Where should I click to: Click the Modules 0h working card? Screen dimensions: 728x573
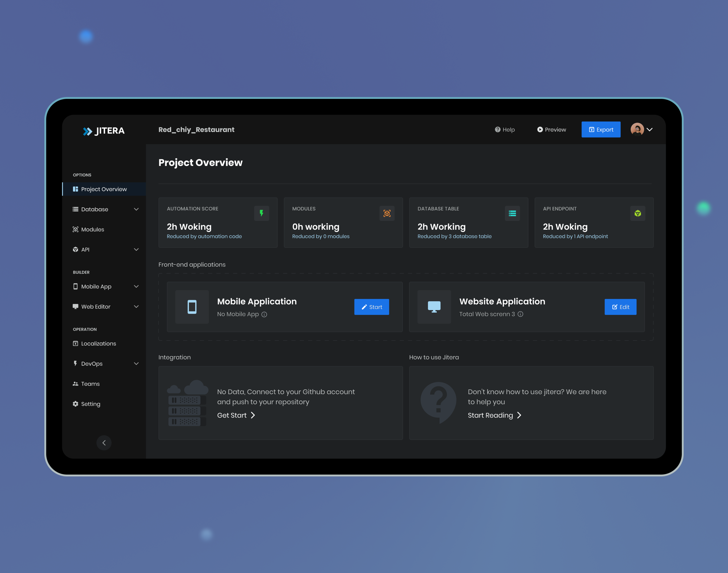[x=343, y=222]
